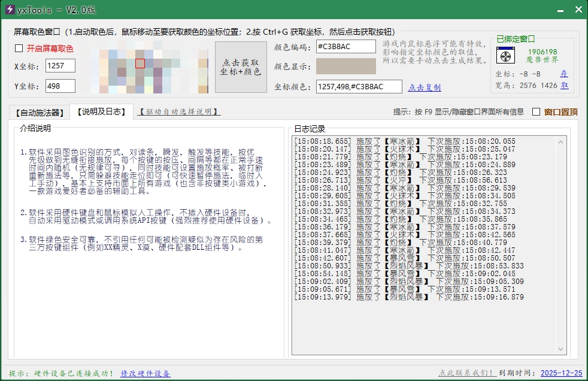Click the 点击复制 link
This screenshot has height=381, width=588.
point(425,87)
